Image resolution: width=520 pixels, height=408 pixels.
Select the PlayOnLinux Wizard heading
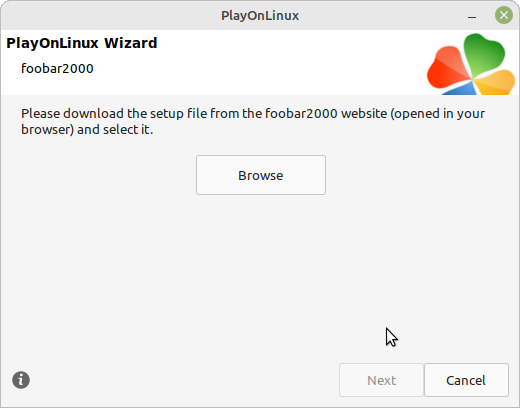[82, 43]
